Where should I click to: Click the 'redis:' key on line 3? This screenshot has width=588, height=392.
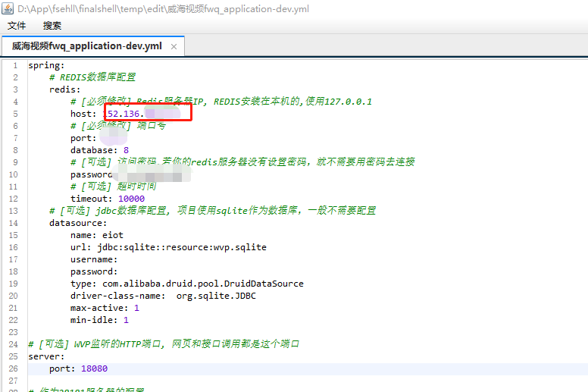[x=65, y=89]
